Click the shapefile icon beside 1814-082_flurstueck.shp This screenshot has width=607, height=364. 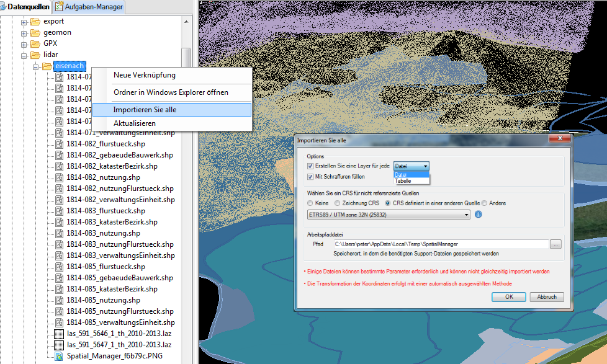[x=59, y=143]
